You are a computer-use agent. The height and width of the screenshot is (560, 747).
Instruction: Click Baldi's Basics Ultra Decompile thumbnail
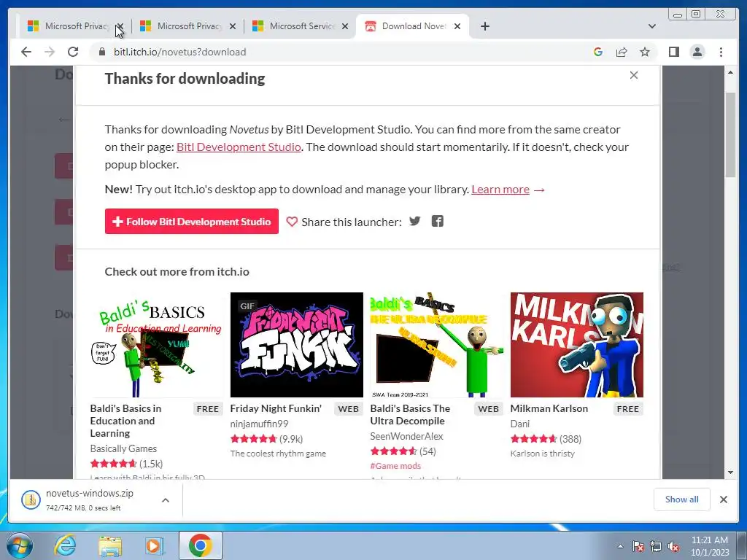point(436,345)
